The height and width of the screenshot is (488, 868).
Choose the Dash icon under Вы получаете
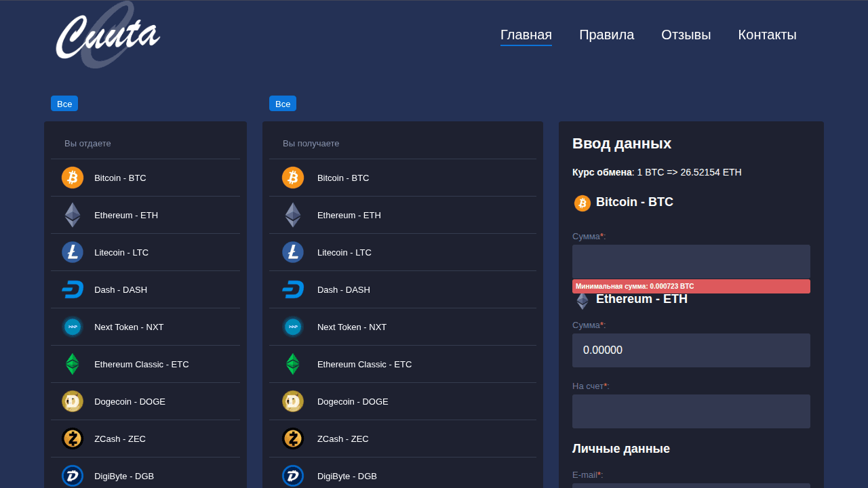293,289
